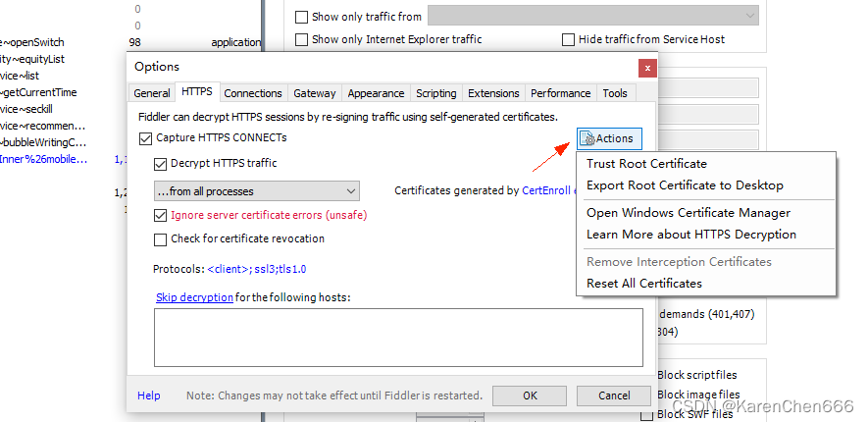Select Open Windows Certificate Manager
The width and height of the screenshot is (868, 422).
pos(706,213)
